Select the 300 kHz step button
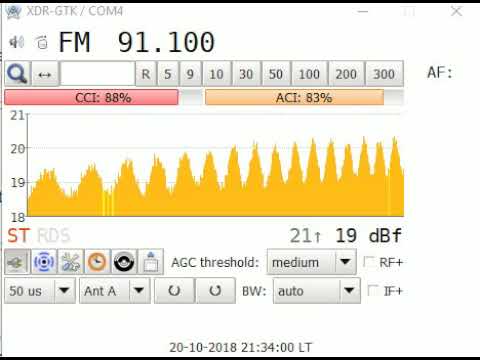The width and height of the screenshot is (480, 360). pyautogui.click(x=384, y=74)
